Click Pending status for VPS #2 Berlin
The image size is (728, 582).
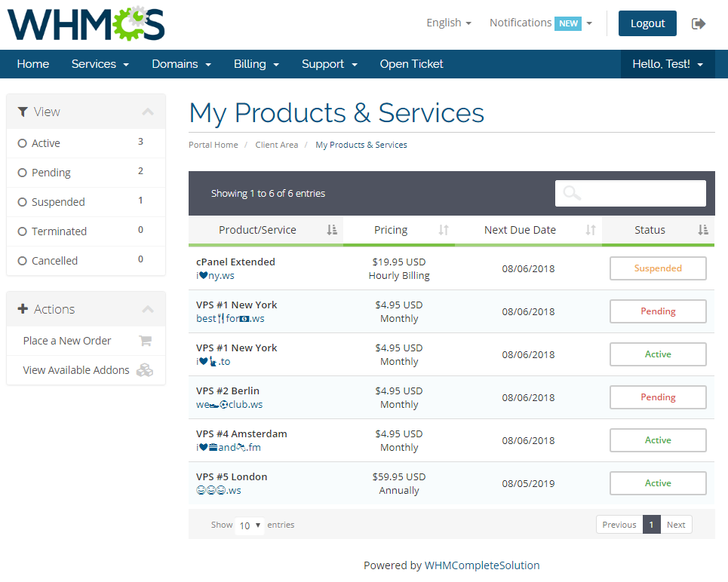(x=658, y=397)
